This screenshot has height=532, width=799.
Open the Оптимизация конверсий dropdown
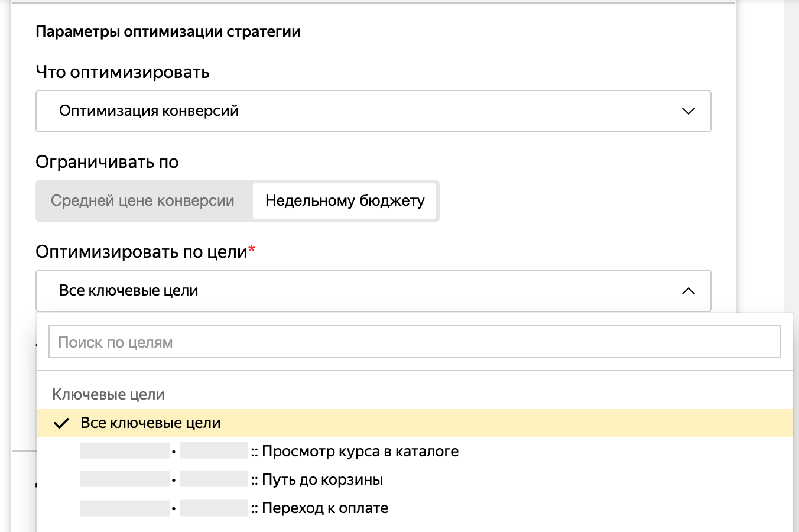point(372,111)
